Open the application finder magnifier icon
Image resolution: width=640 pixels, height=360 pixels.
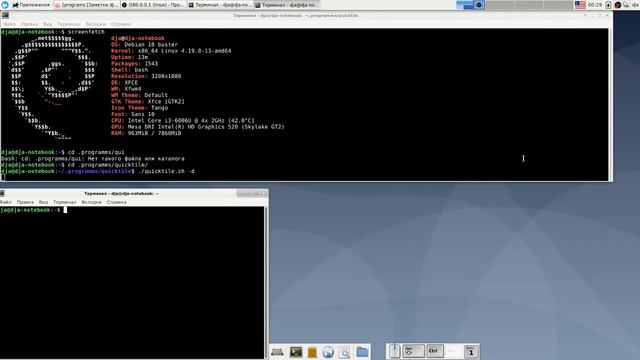[344, 352]
